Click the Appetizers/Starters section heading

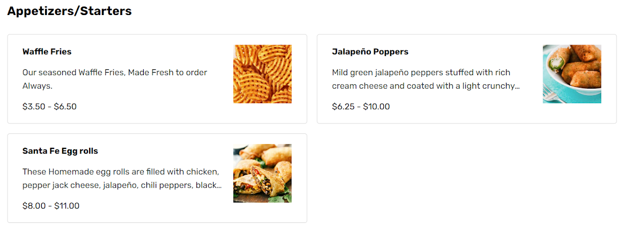[69, 11]
